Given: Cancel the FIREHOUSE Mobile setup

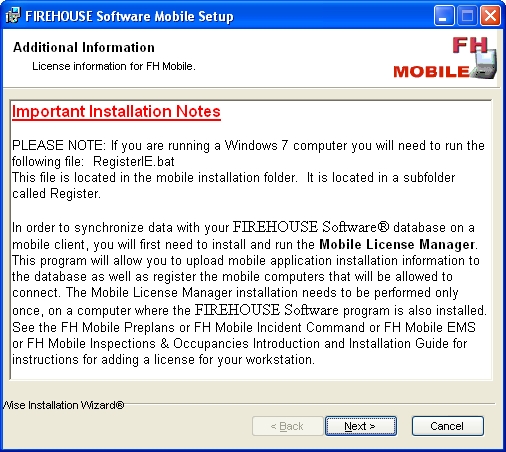Looking at the screenshot, I should click(x=447, y=426).
